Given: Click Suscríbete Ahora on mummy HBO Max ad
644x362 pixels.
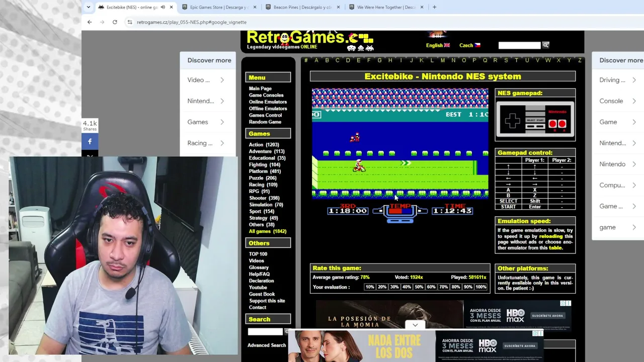Looking at the screenshot, I should [x=547, y=316].
